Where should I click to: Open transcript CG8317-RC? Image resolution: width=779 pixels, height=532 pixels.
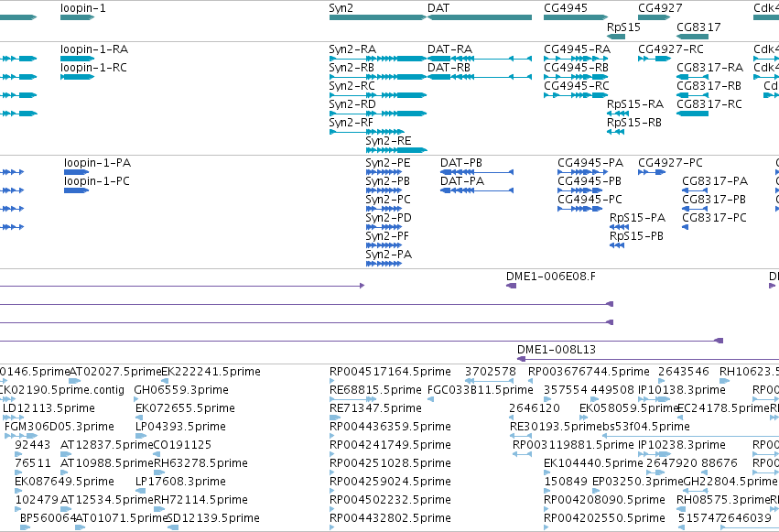pyautogui.click(x=692, y=114)
